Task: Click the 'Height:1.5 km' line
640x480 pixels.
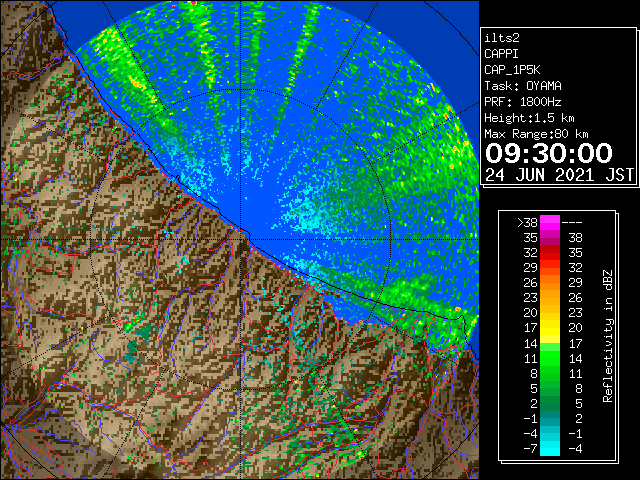Action: coord(529,118)
